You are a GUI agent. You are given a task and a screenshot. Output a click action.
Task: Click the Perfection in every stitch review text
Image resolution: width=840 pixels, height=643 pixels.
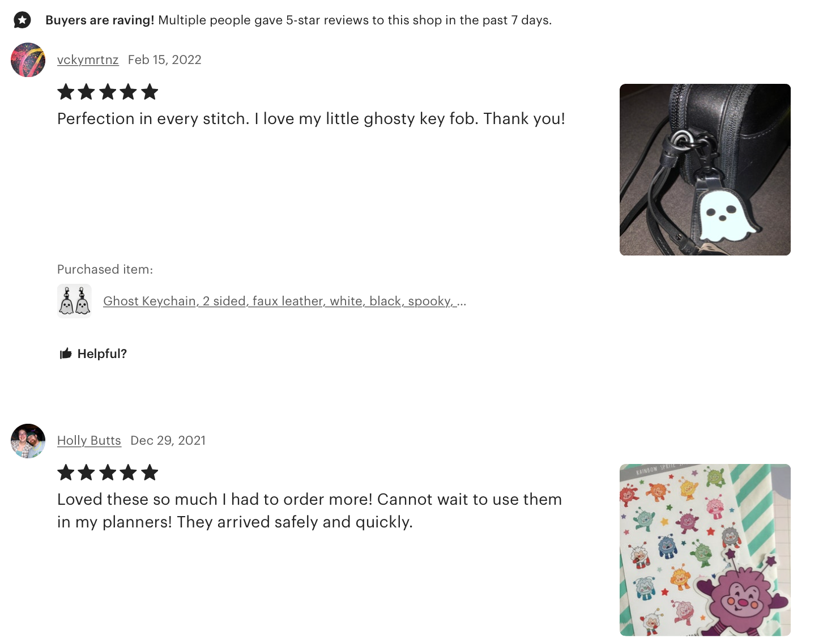(x=311, y=119)
